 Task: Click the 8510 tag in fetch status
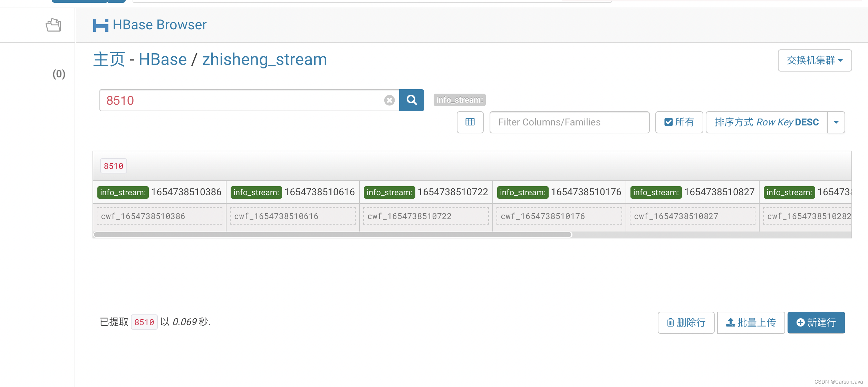tap(144, 322)
